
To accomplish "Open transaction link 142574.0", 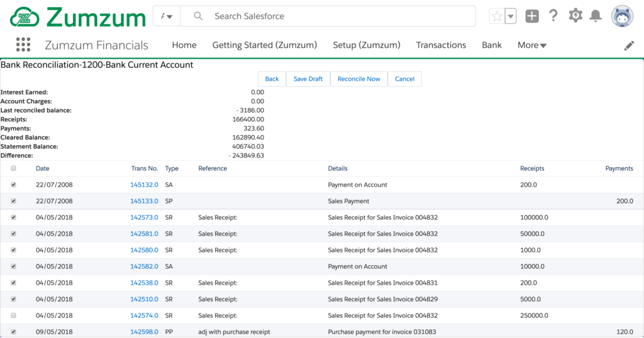I will coord(144,315).
